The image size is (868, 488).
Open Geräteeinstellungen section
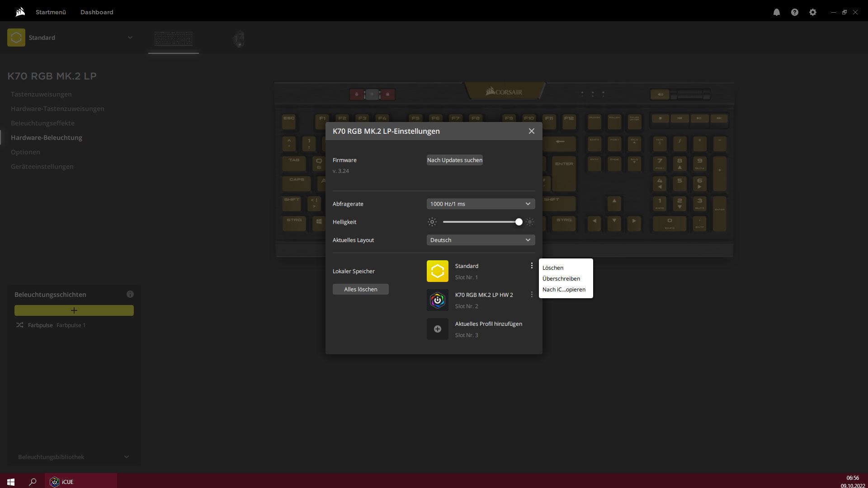pyautogui.click(x=42, y=166)
